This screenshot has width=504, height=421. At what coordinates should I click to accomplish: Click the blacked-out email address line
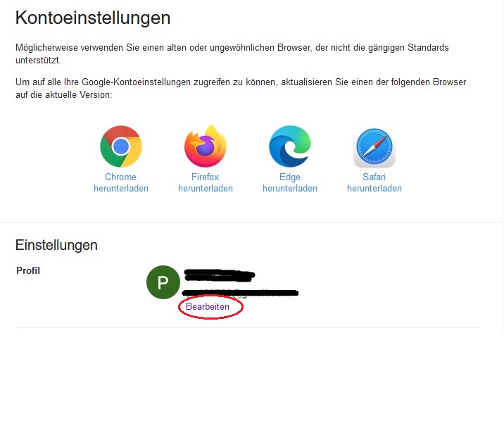pyautogui.click(x=241, y=293)
